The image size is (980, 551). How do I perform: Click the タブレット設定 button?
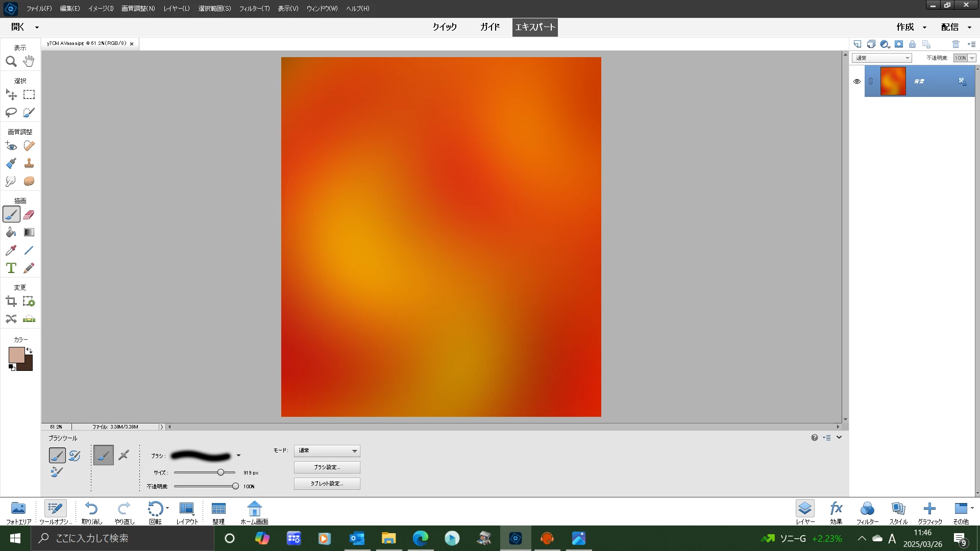(x=327, y=484)
